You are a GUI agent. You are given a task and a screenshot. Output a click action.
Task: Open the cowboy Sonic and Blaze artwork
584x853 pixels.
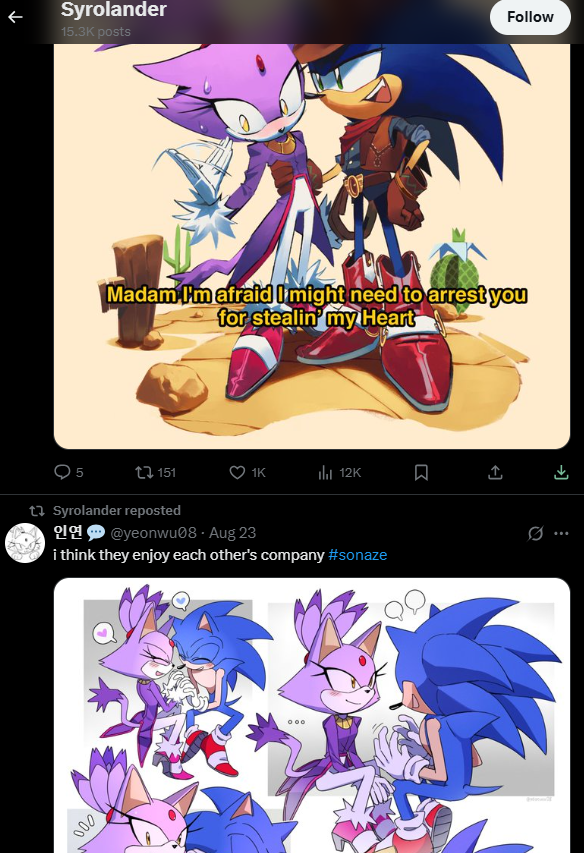tap(312, 246)
